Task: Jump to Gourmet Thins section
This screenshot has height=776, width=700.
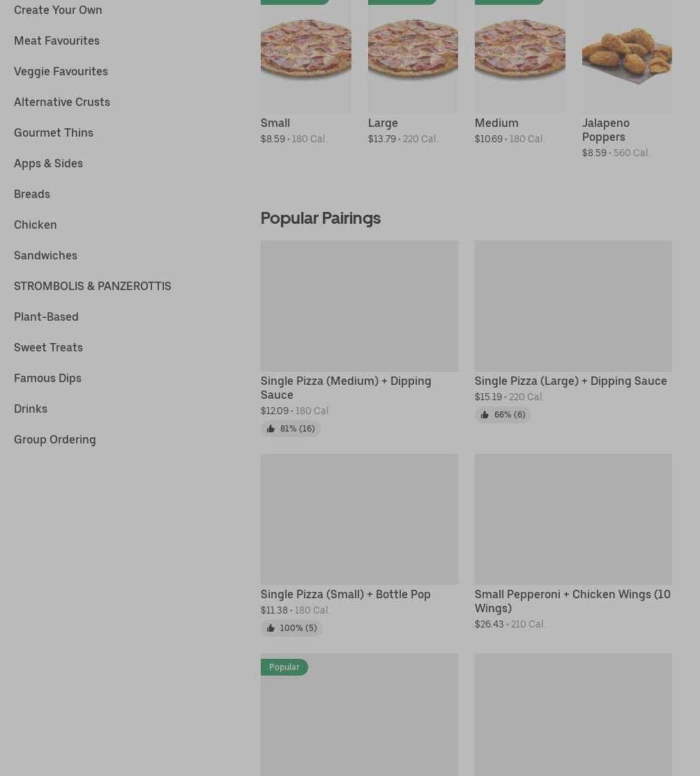Action: [54, 132]
